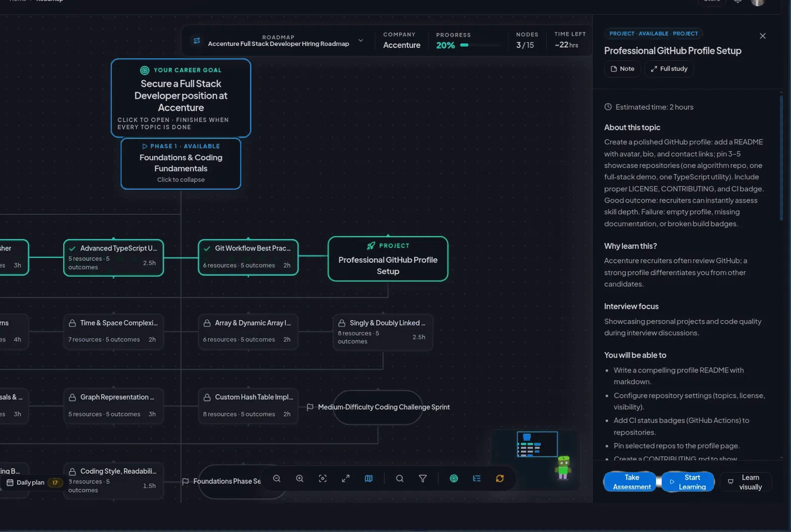The width and height of the screenshot is (791, 532).
Task: Click the Start Learning button
Action: coord(688,482)
